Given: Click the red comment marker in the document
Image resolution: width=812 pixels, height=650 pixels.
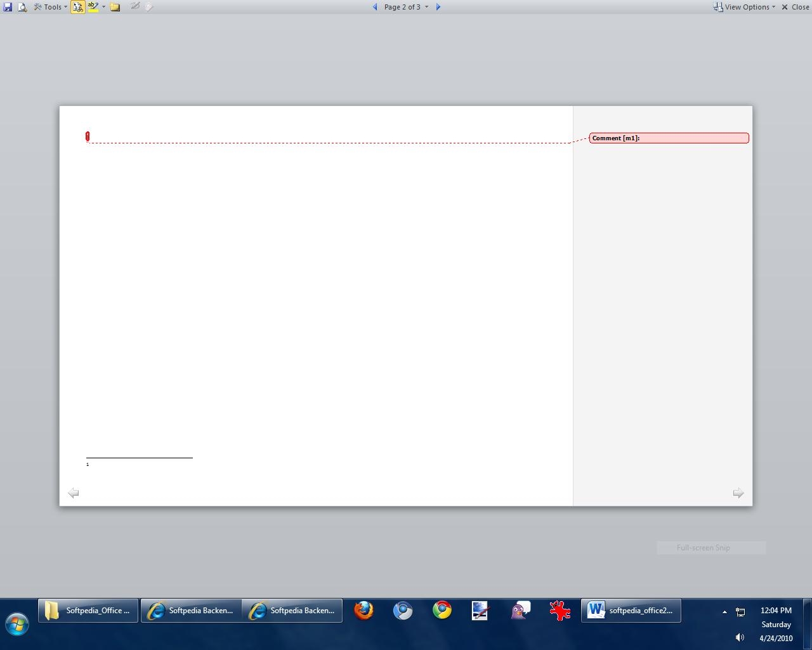Looking at the screenshot, I should pyautogui.click(x=88, y=136).
